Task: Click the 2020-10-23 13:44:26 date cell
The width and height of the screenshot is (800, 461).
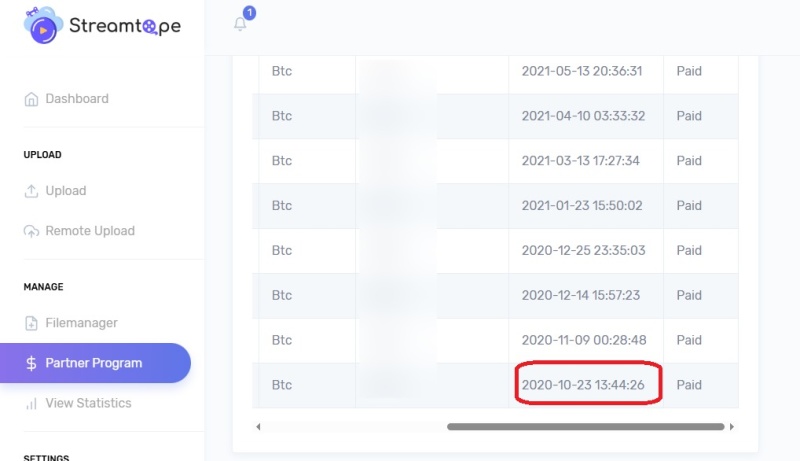Action: tap(582, 385)
